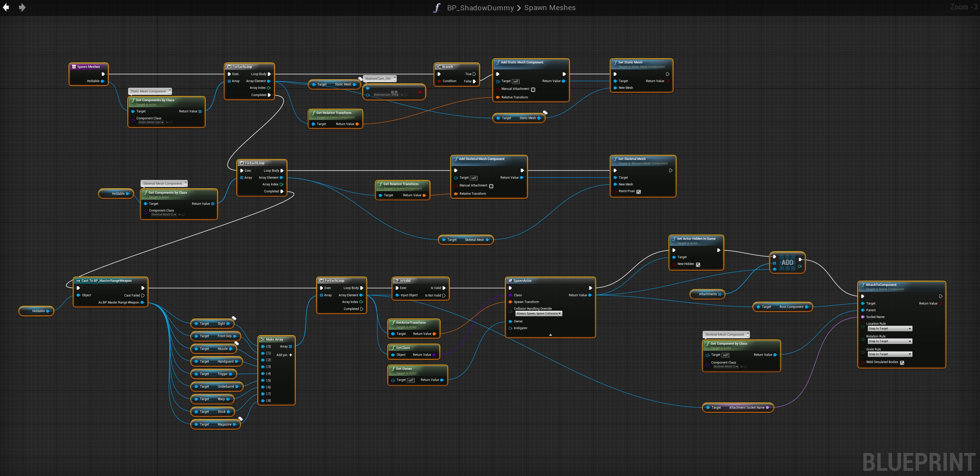Toggle Weld Simulated Bodies checkbox

pyautogui.click(x=902, y=363)
